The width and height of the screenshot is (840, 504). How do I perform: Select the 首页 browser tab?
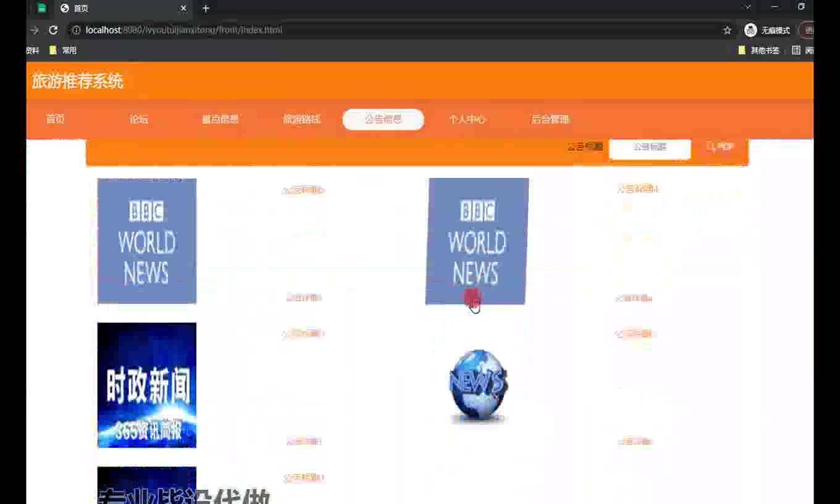pyautogui.click(x=124, y=9)
